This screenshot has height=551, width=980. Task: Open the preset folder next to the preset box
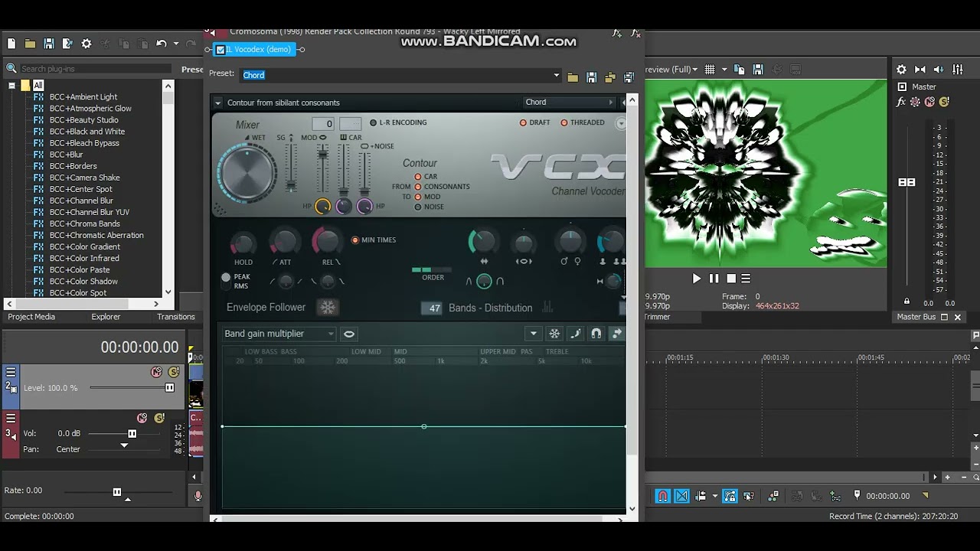pyautogui.click(x=573, y=77)
